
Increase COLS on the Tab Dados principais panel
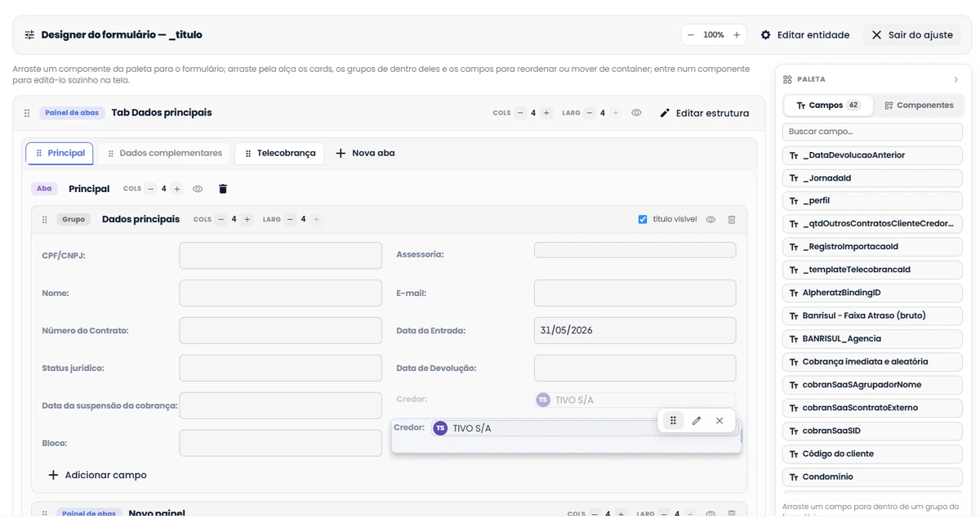546,113
